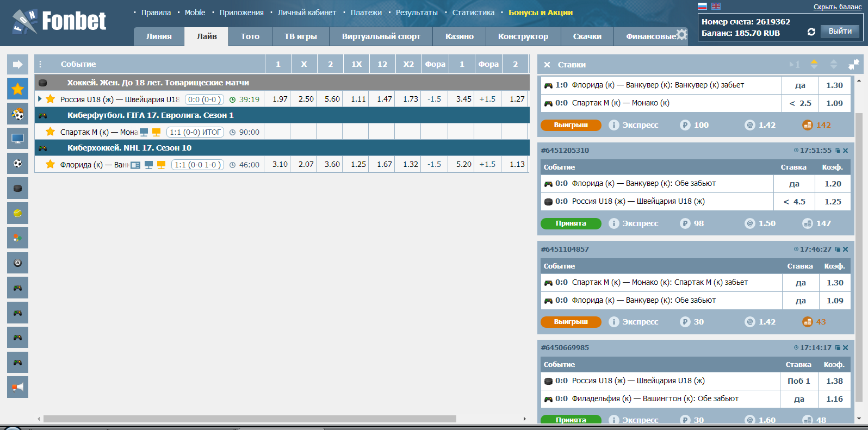Open yellow monitor icon in Спартак М (к) row
Viewport: 868px width, 430px height.
157,132
